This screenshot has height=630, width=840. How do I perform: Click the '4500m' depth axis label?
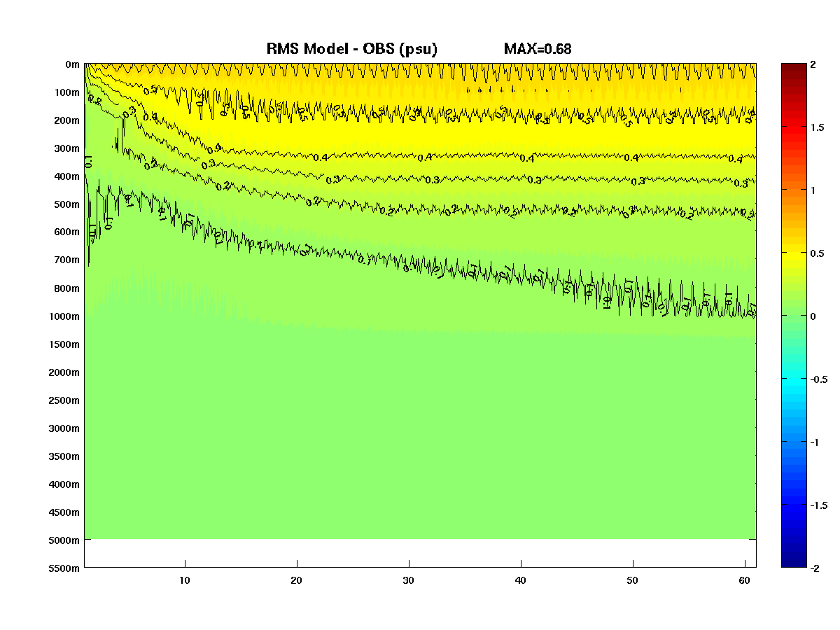[x=64, y=512]
